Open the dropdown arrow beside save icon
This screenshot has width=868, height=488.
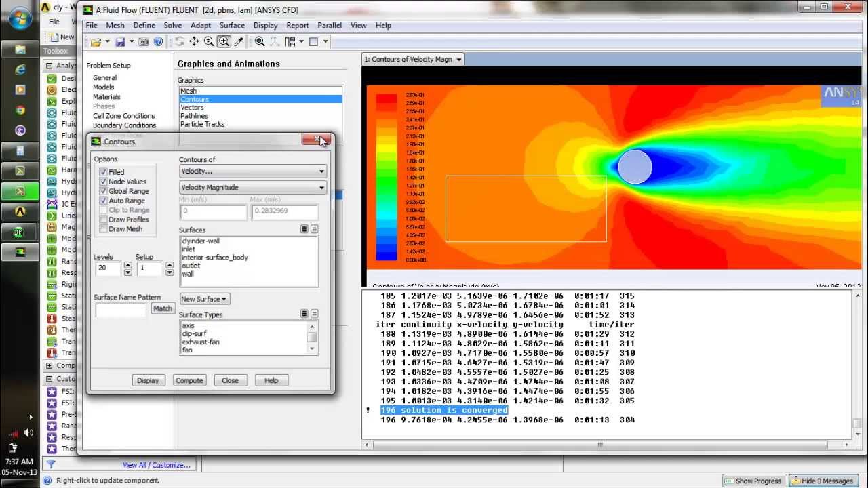pyautogui.click(x=131, y=42)
